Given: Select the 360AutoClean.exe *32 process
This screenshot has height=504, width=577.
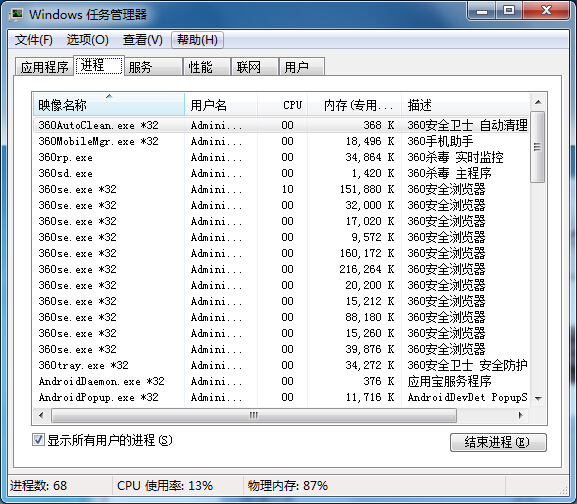Looking at the screenshot, I should pyautogui.click(x=281, y=125).
